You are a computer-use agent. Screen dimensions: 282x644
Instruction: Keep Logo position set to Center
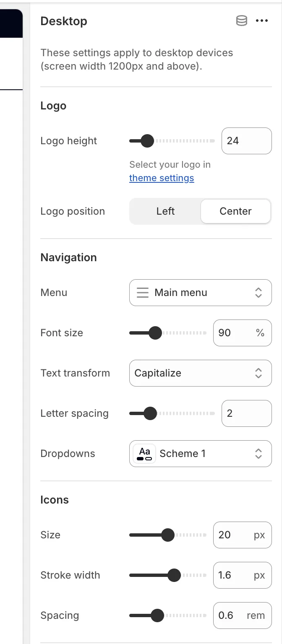(x=235, y=211)
